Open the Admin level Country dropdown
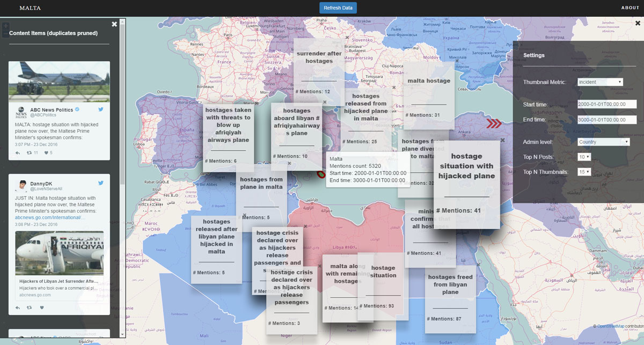Image resolution: width=644 pixels, height=345 pixels. [x=604, y=142]
